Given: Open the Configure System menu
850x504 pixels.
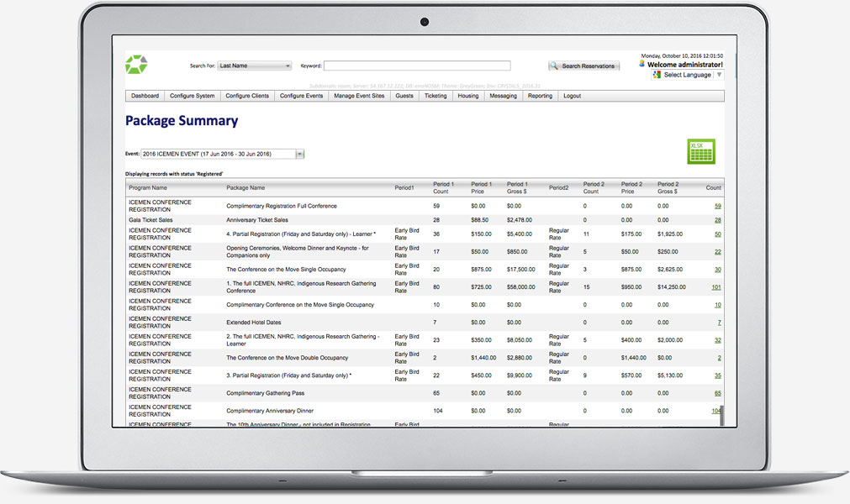Looking at the screenshot, I should point(192,96).
